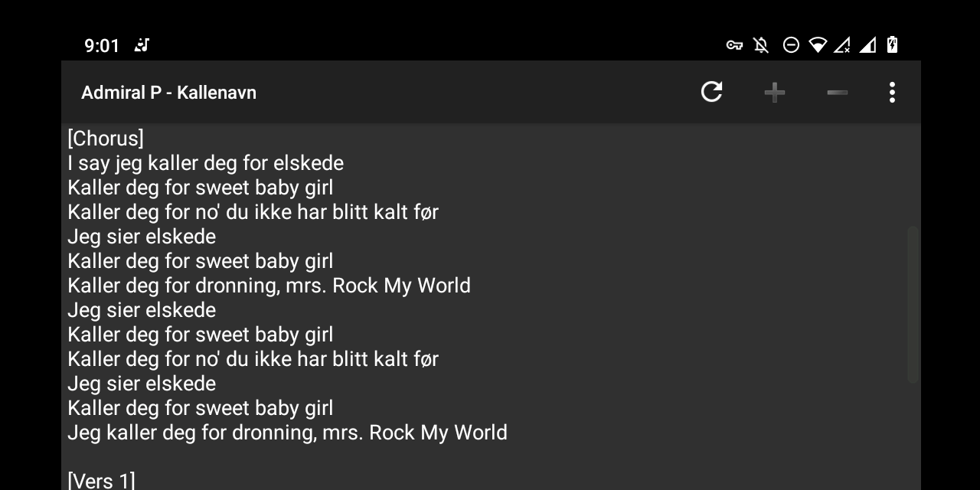
Task: Increase the lyrics font size
Action: point(774,92)
